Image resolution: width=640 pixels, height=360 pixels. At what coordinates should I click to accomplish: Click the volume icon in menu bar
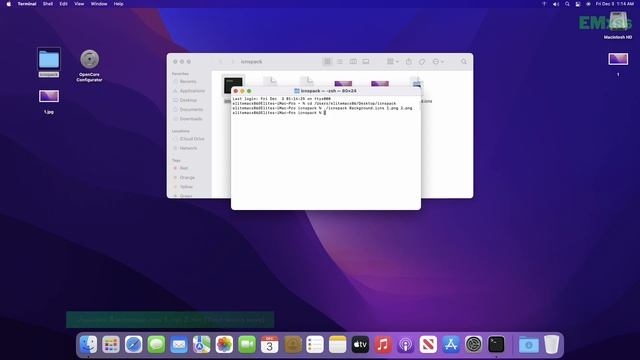556,4
